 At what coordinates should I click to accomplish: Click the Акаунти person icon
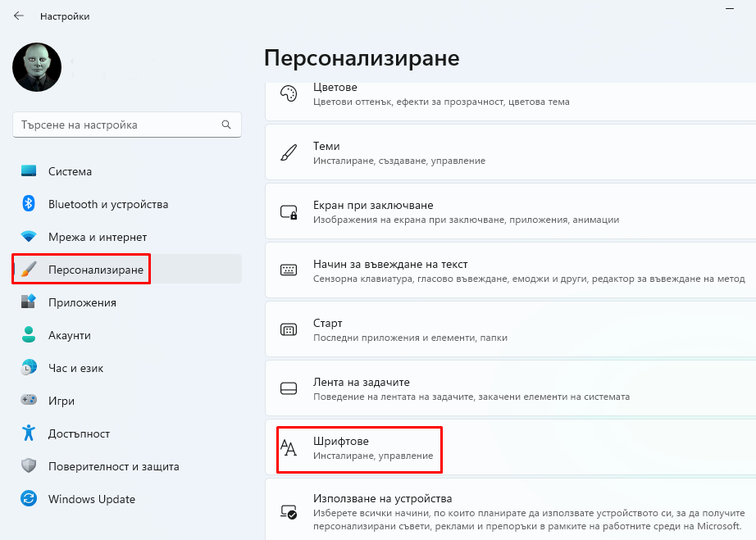[x=29, y=335]
